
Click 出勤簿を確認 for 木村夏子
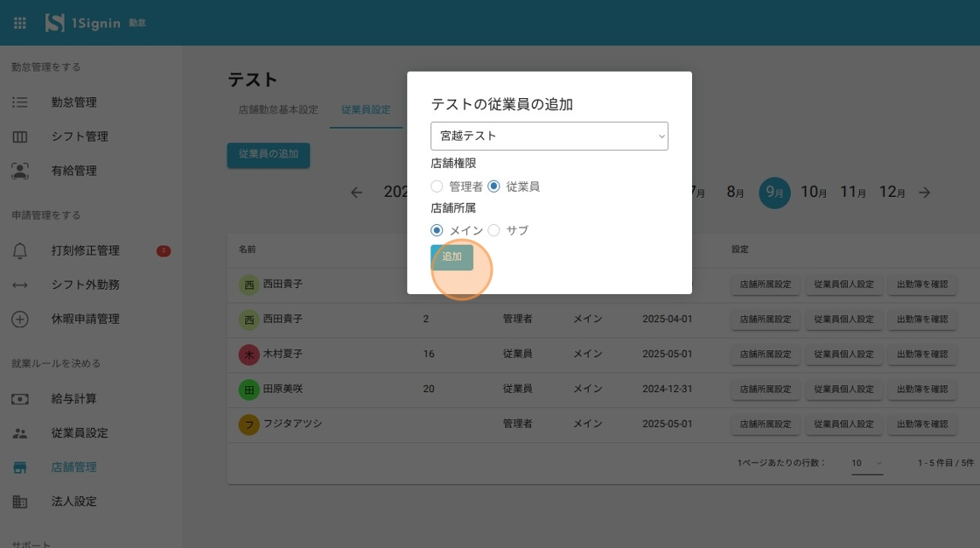tap(922, 354)
